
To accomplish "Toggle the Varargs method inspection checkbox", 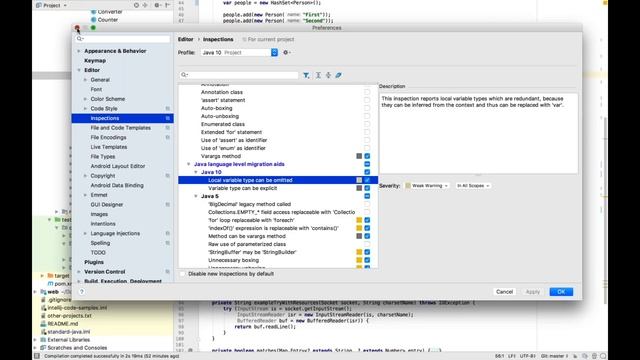I will pyautogui.click(x=367, y=156).
